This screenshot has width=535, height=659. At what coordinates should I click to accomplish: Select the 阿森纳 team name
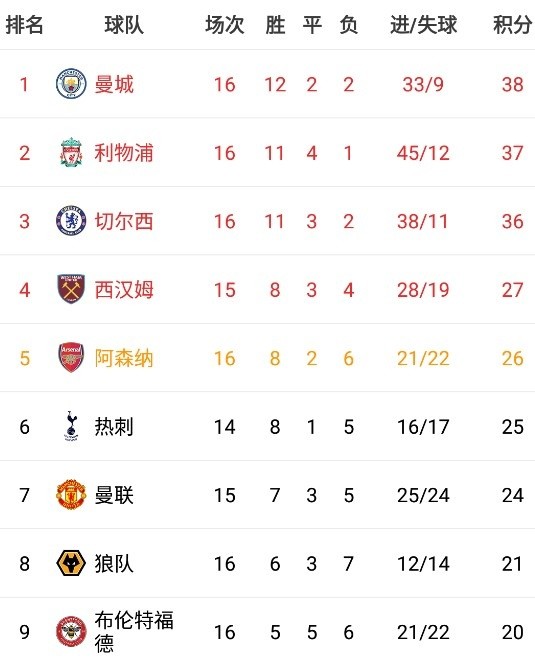(124, 358)
